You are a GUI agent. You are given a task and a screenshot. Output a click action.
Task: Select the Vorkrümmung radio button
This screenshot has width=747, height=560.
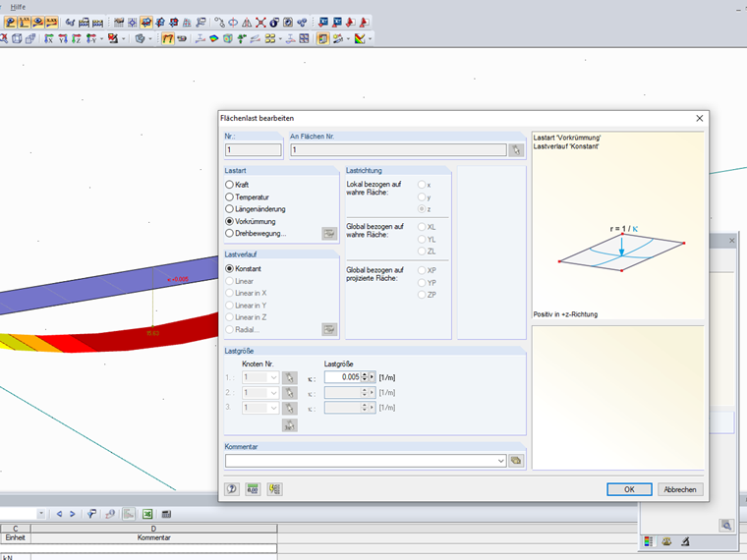click(x=229, y=221)
